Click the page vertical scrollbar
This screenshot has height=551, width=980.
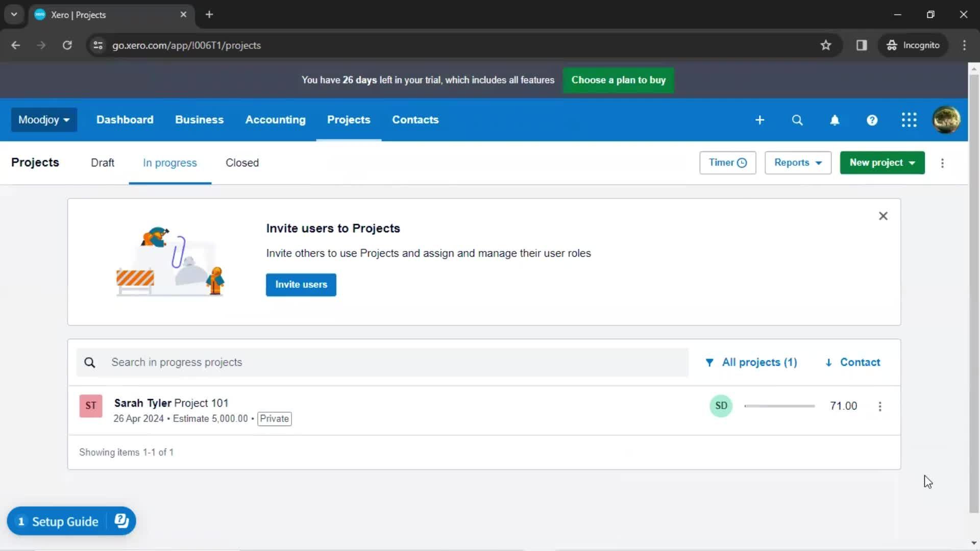tap(974, 293)
